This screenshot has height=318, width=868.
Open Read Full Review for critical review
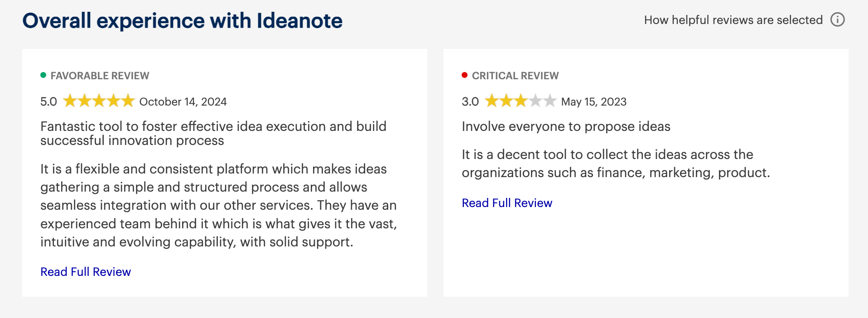pyautogui.click(x=507, y=203)
